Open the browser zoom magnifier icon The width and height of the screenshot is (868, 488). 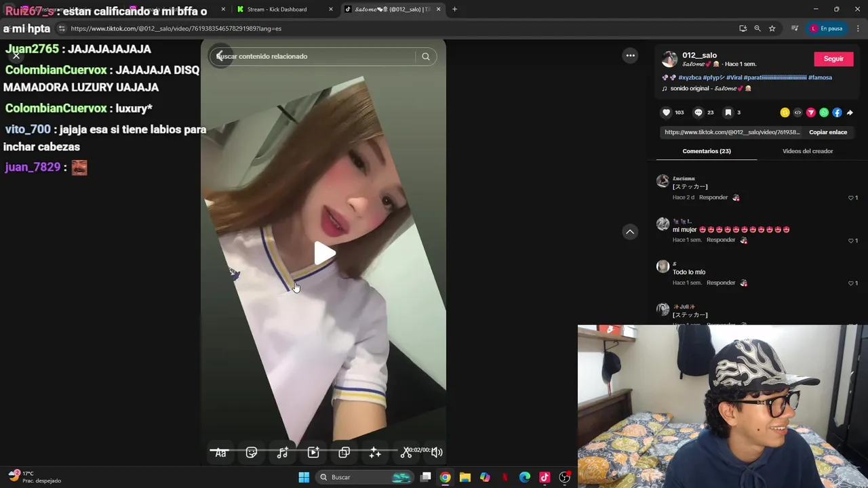(757, 28)
